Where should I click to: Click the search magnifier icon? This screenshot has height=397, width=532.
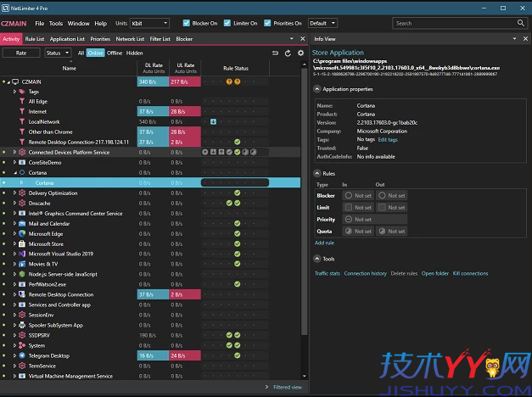(520, 23)
